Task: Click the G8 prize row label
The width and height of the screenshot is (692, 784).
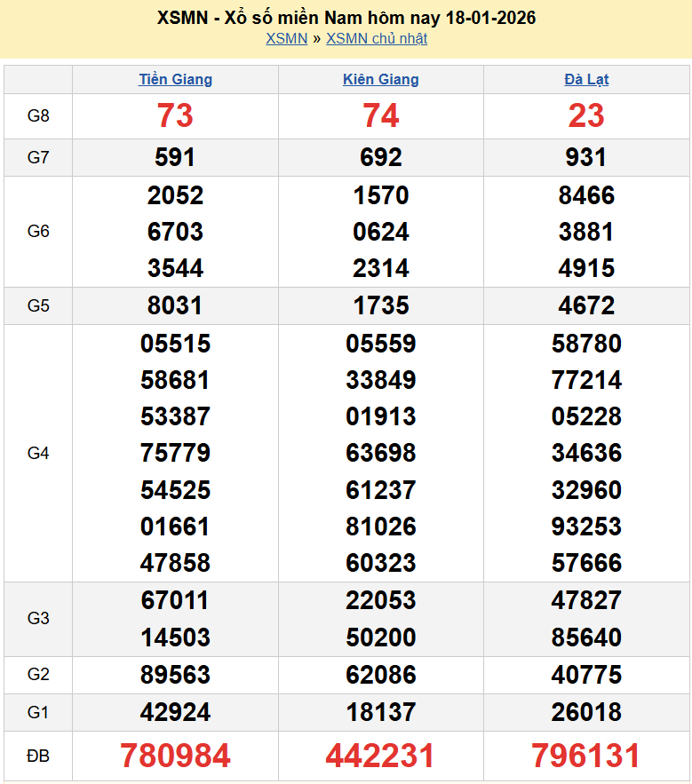Action: tap(38, 115)
